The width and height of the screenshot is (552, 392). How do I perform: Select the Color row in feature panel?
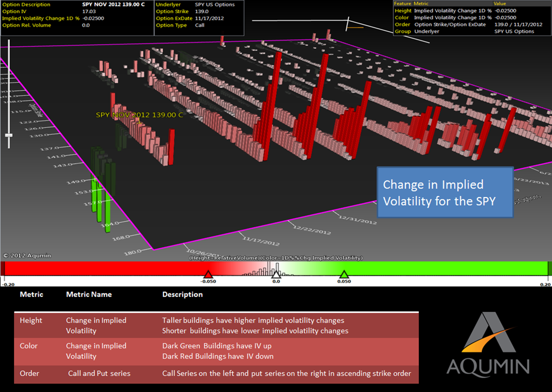coord(472,18)
